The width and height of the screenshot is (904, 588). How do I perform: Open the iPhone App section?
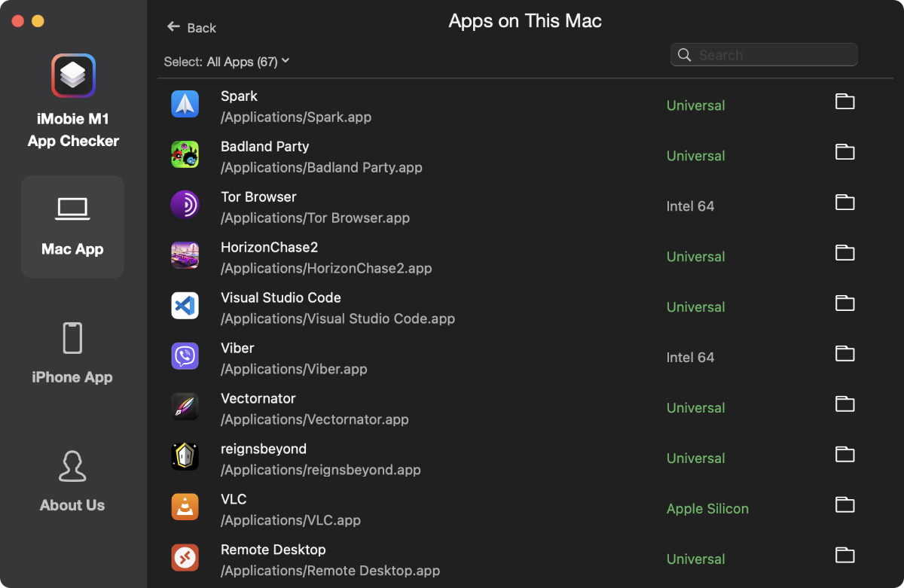[x=72, y=354]
